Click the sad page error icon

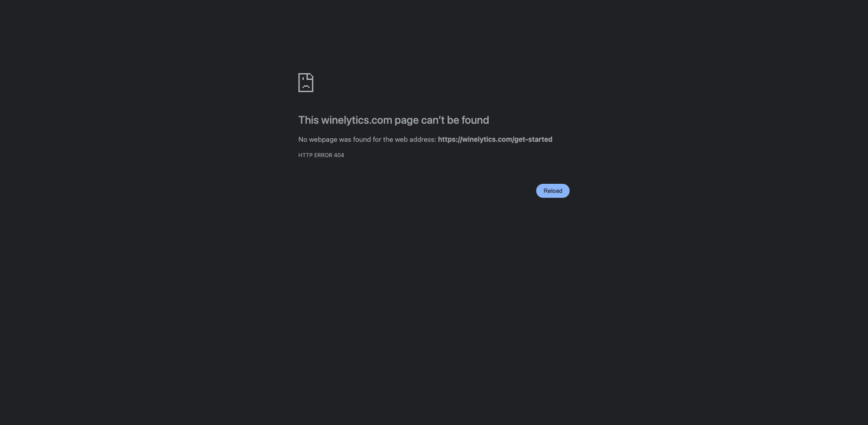(x=306, y=82)
